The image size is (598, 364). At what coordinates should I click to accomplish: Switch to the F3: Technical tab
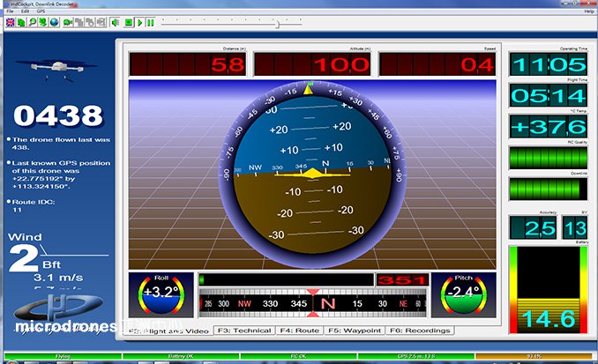[243, 331]
